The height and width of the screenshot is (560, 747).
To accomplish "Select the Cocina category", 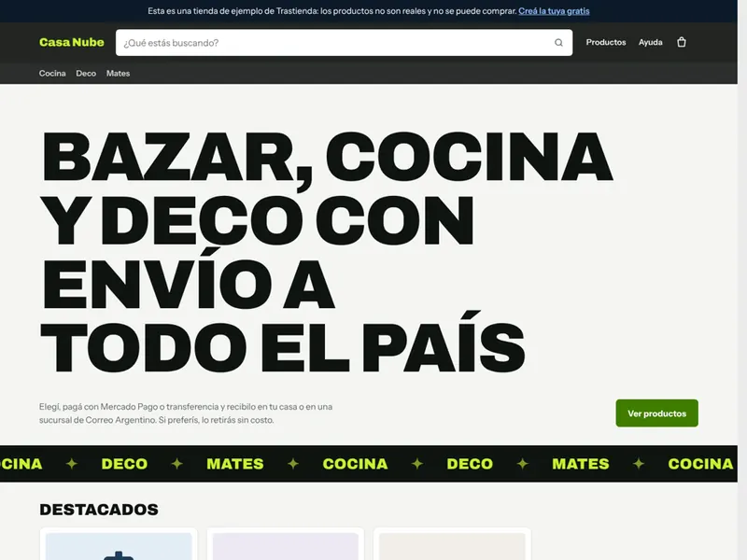I will (52, 74).
